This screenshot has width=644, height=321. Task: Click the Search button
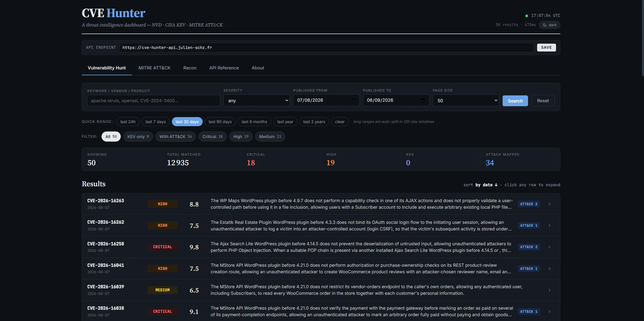(x=515, y=101)
